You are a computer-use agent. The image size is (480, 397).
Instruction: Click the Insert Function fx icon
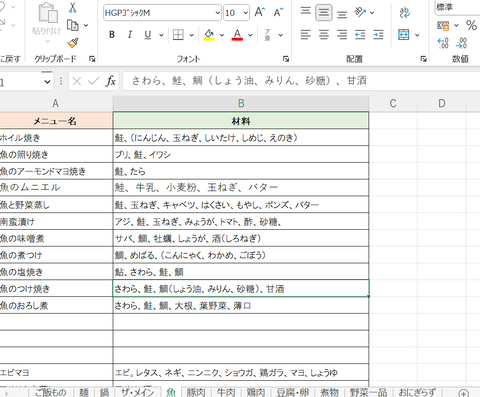tap(110, 81)
